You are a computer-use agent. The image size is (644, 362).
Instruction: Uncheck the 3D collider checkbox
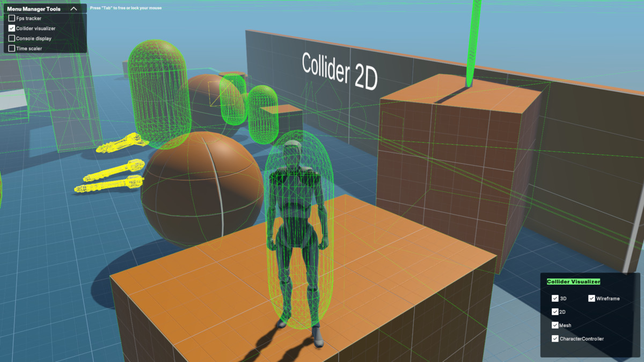555,298
